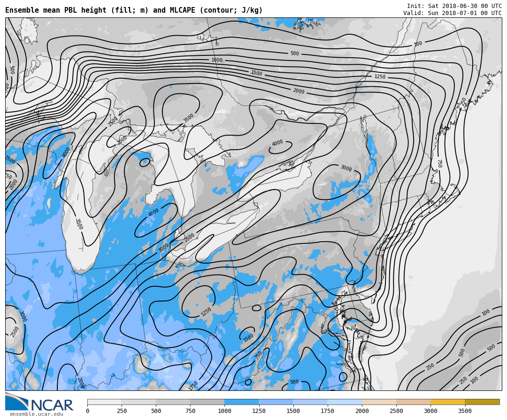Pick the 1500–1750 light blue colorbar segment
Image resolution: width=507 pixels, height=420 pixels.
(310, 402)
